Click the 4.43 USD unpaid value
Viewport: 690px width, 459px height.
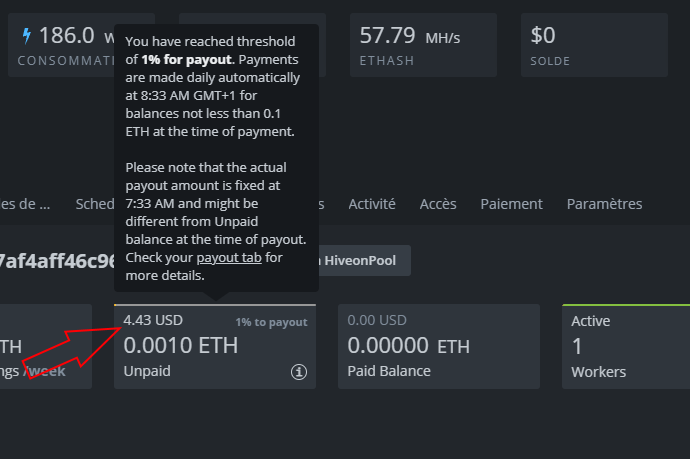coord(153,321)
